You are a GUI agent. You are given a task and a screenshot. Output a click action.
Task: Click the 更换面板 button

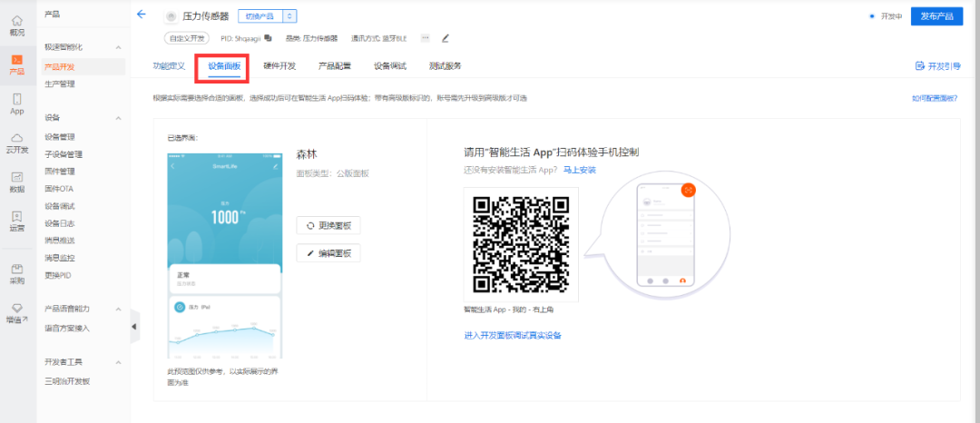pyautogui.click(x=328, y=225)
